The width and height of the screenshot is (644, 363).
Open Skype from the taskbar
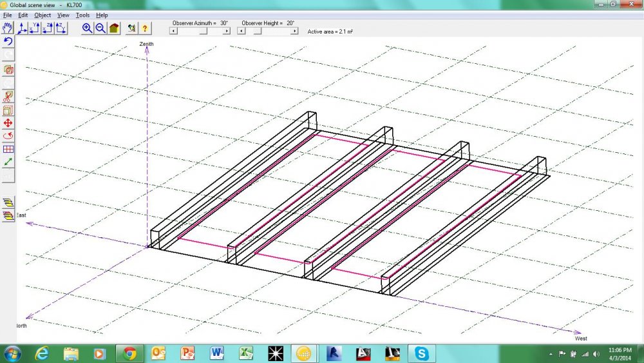421,353
